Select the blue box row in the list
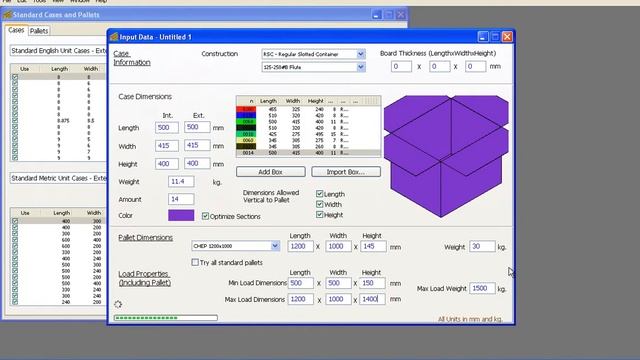This screenshot has width=640, height=360. [309, 116]
